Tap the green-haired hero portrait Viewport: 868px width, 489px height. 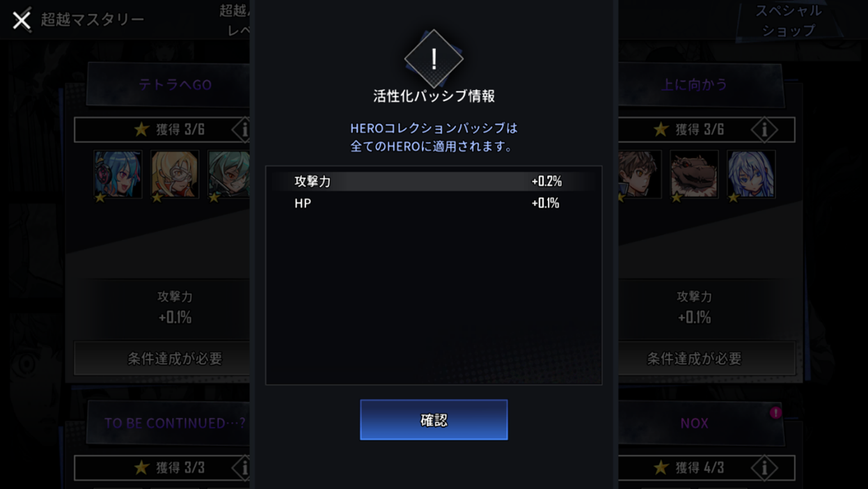tap(229, 174)
